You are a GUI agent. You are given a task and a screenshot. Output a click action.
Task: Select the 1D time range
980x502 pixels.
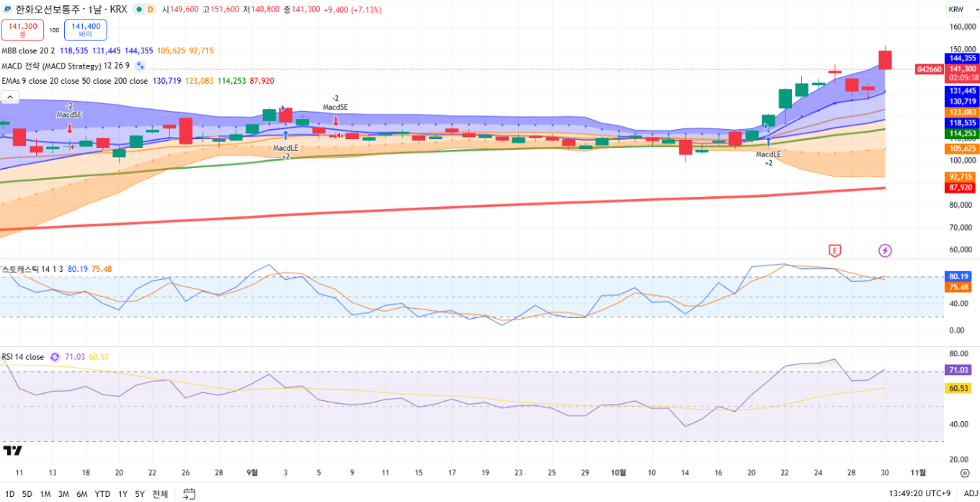click(9, 494)
